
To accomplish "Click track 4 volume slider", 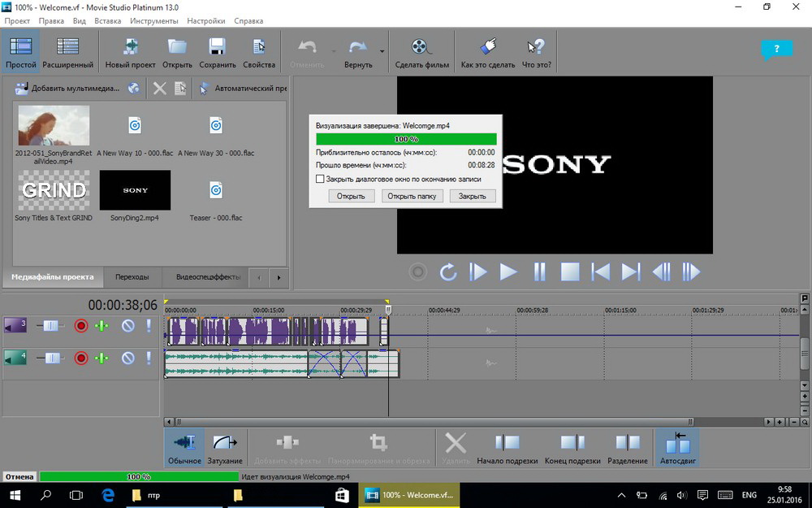I will pos(50,358).
